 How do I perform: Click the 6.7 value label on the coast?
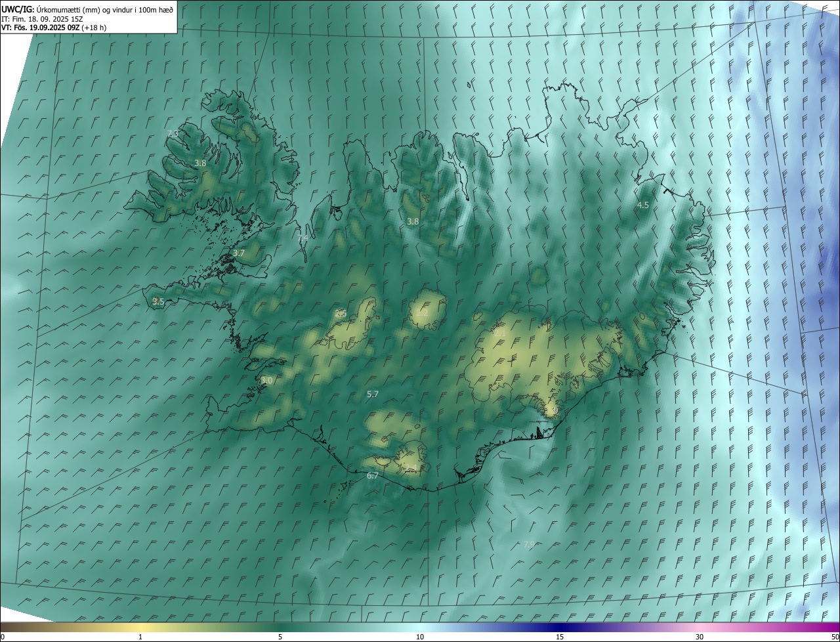click(x=373, y=475)
